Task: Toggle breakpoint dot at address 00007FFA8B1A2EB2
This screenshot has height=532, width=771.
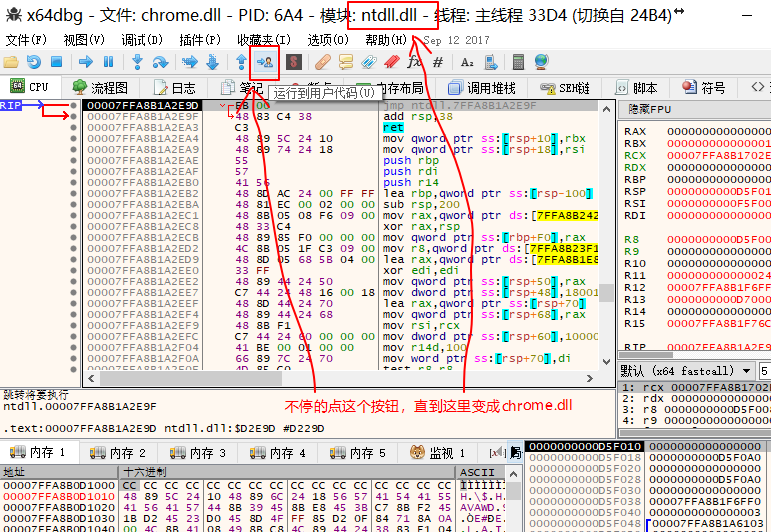Action: (x=73, y=193)
